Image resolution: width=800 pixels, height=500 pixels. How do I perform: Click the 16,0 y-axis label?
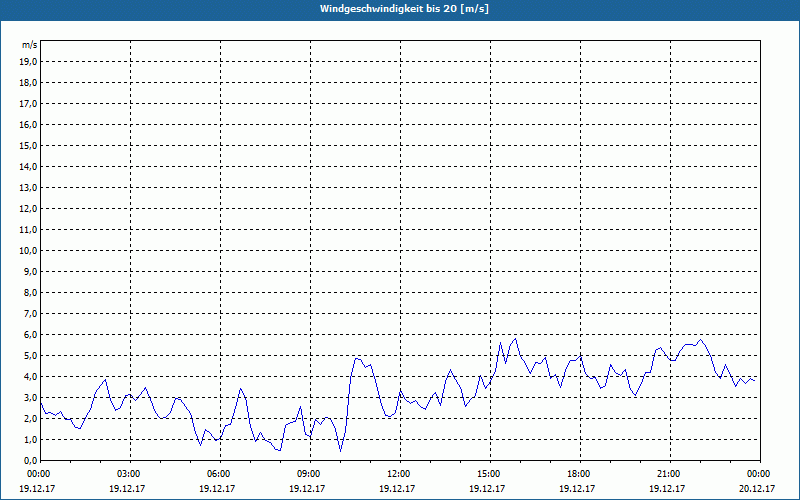click(x=29, y=124)
